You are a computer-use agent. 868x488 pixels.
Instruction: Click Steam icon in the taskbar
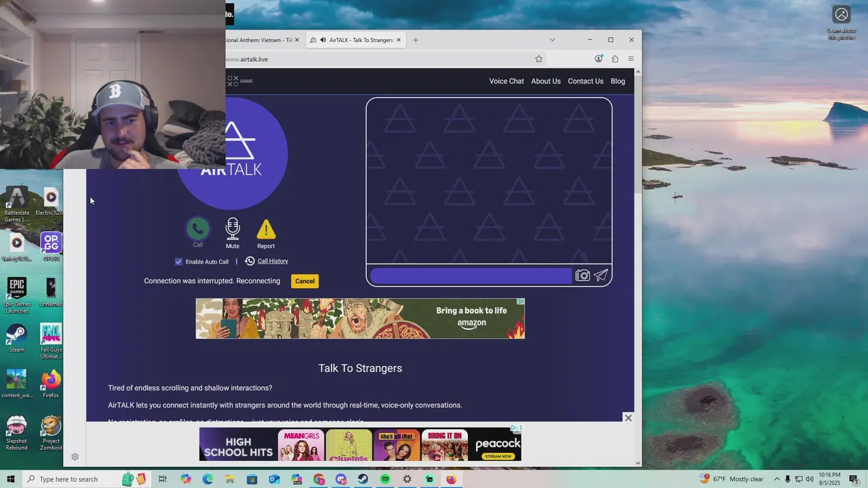point(363,479)
